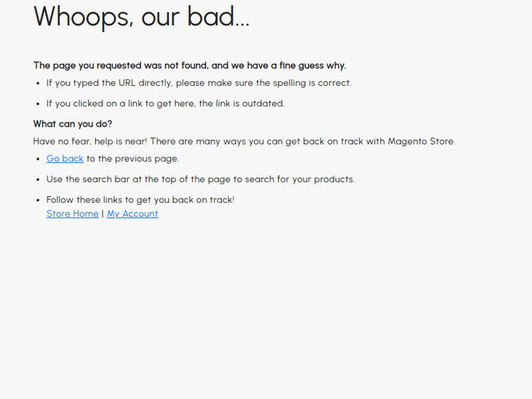Click the bullet before "If you clicked on a link"
This screenshot has width=532, height=399.
(x=38, y=103)
